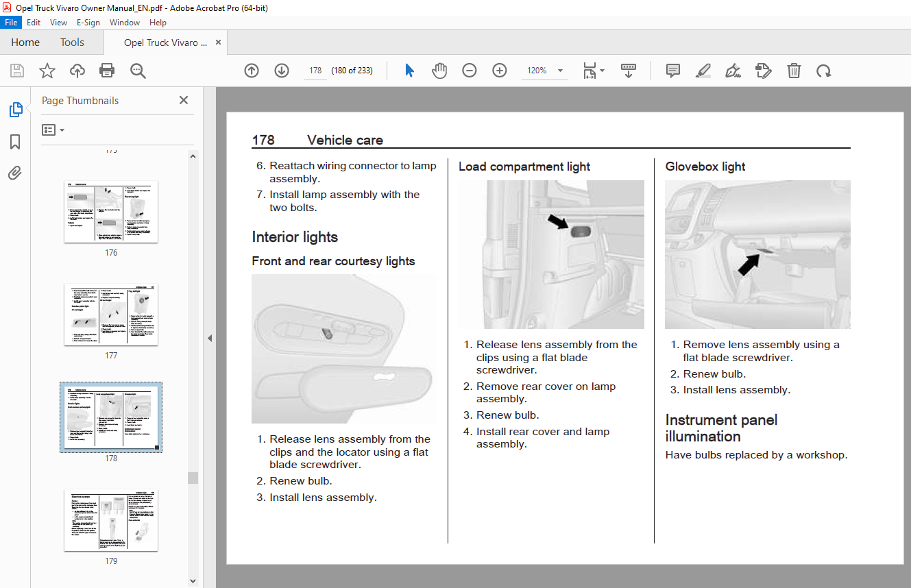The width and height of the screenshot is (911, 588).
Task: Click the Save file icon
Action: pyautogui.click(x=17, y=71)
